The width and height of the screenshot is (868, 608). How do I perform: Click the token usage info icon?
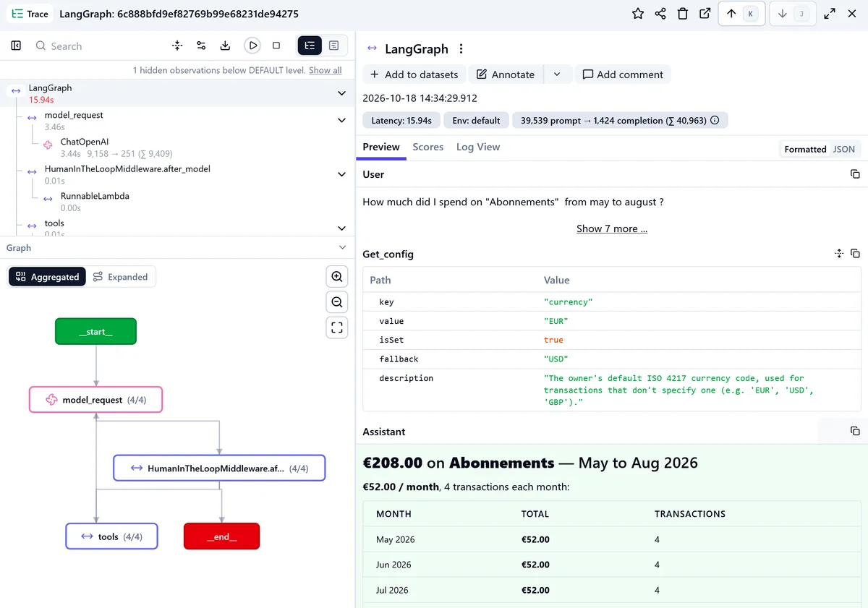tap(715, 121)
